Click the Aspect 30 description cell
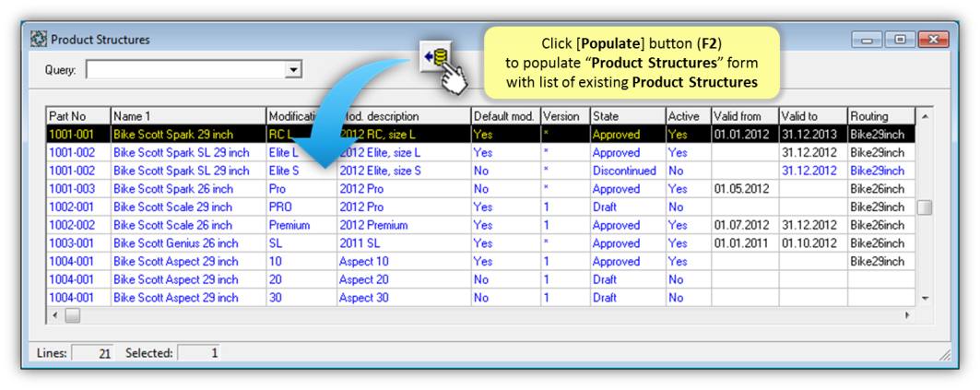 coord(404,298)
